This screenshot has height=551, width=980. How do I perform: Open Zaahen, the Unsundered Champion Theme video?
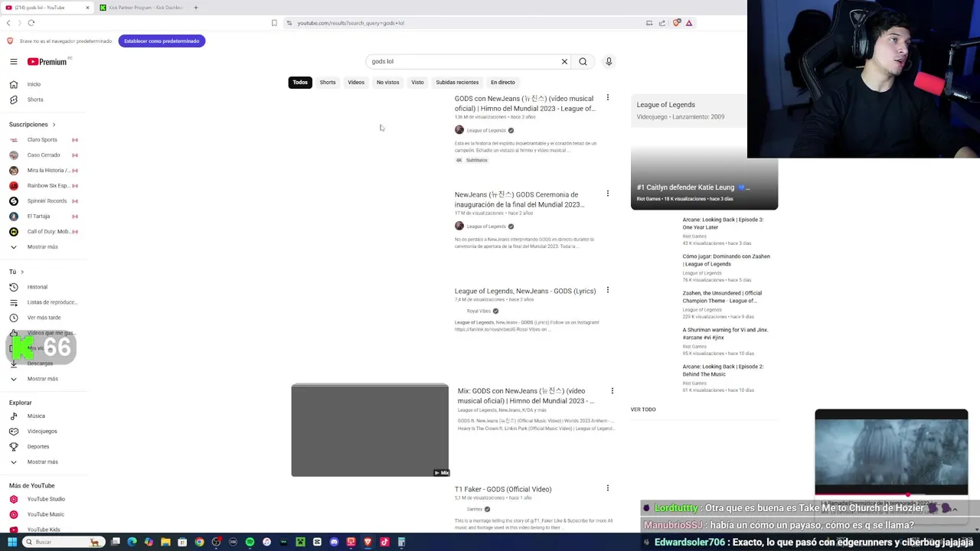[x=722, y=297]
